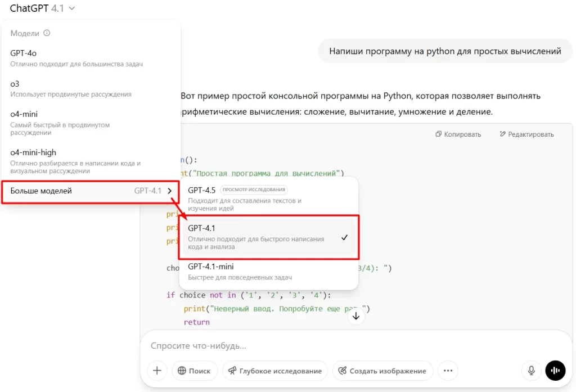This screenshot has height=392, width=576.
Task: Expand the Больше моделей submenu
Action: point(91,191)
